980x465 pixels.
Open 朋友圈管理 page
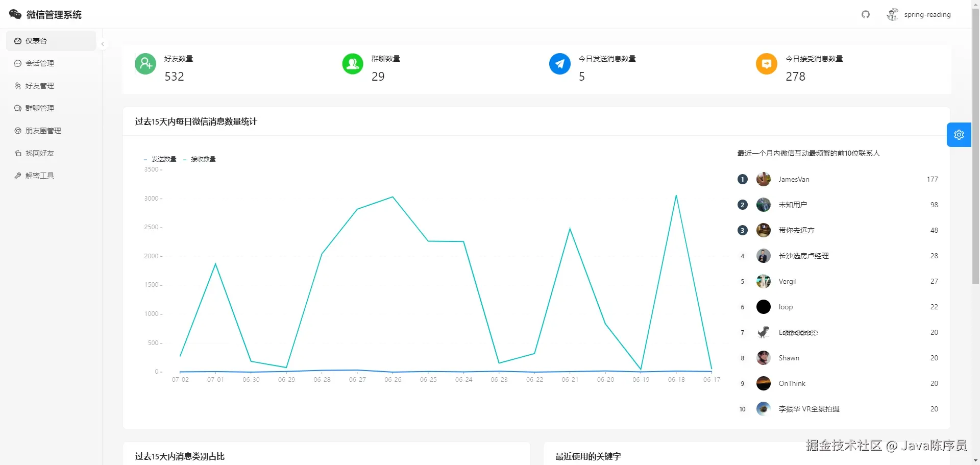pyautogui.click(x=51, y=131)
